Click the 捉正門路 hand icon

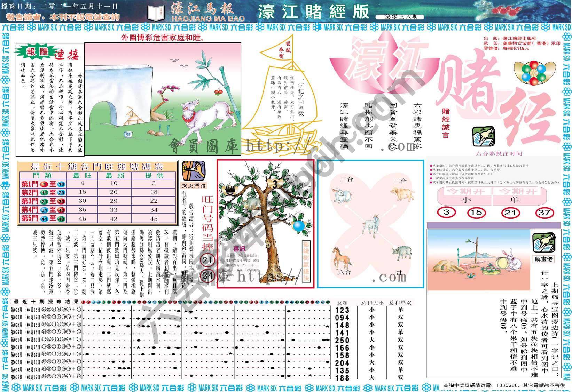point(194,170)
